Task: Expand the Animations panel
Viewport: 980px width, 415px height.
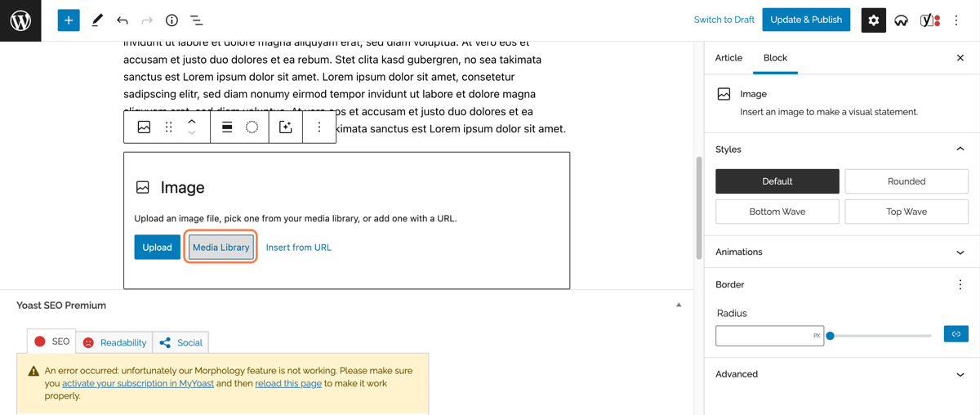Action: pos(842,252)
